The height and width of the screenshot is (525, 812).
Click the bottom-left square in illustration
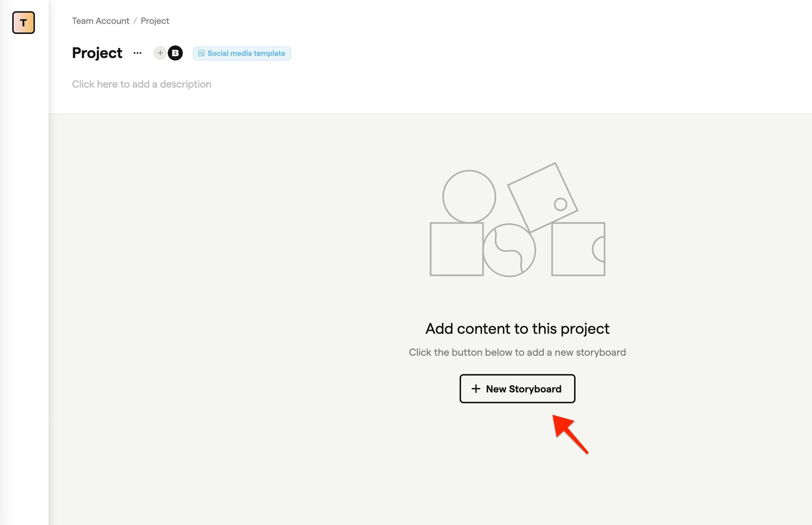(456, 249)
